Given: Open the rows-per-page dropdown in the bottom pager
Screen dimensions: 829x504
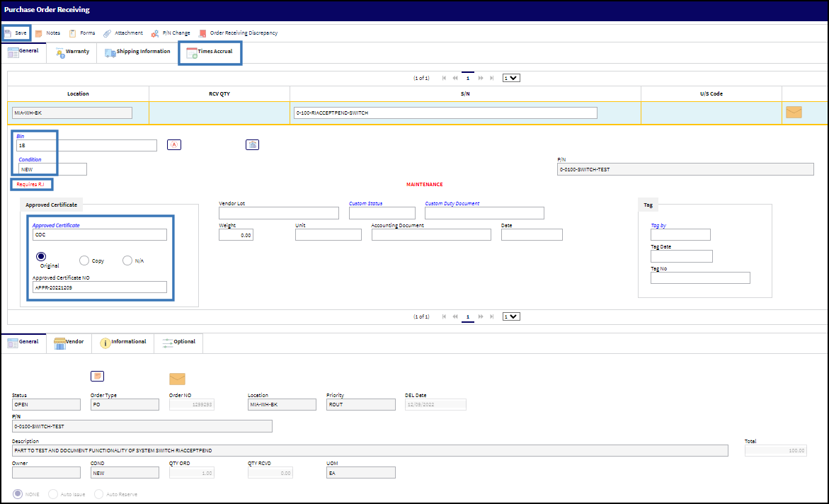Looking at the screenshot, I should 511,317.
